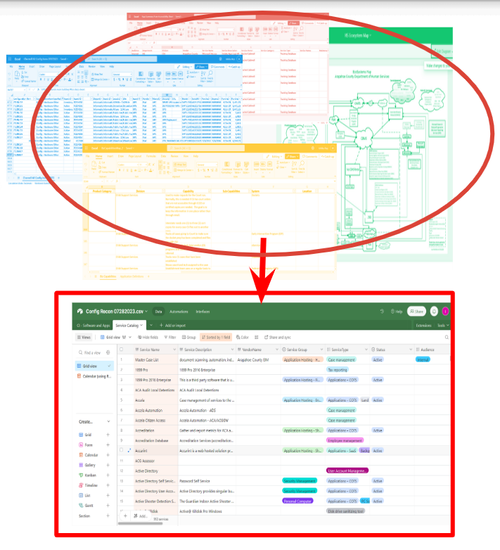The image size is (500, 550).
Task: Collapse the Create section
Action: tap(108, 422)
